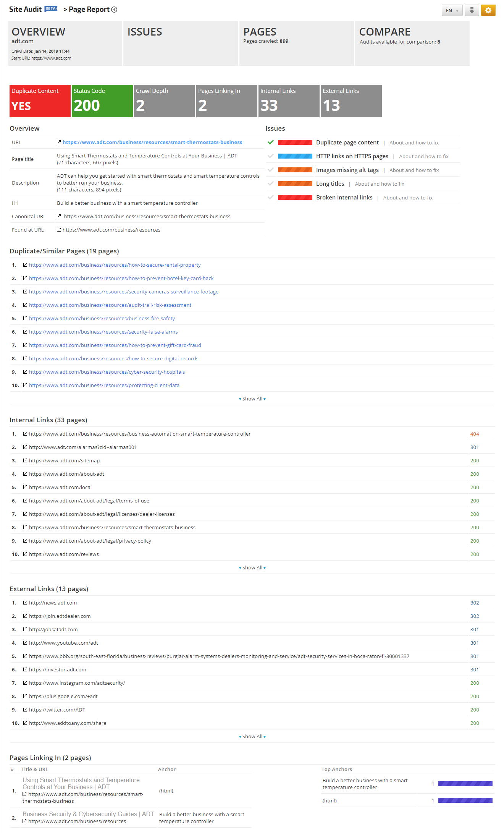Screen dimensions: 504x833
Task: Open the COMPARE tab
Action: pyautogui.click(x=412, y=43)
